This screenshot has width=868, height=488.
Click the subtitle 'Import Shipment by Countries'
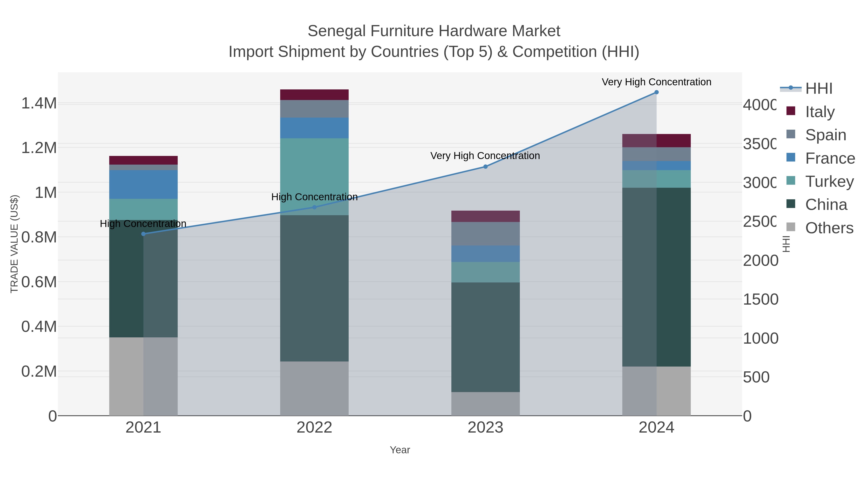(334, 52)
